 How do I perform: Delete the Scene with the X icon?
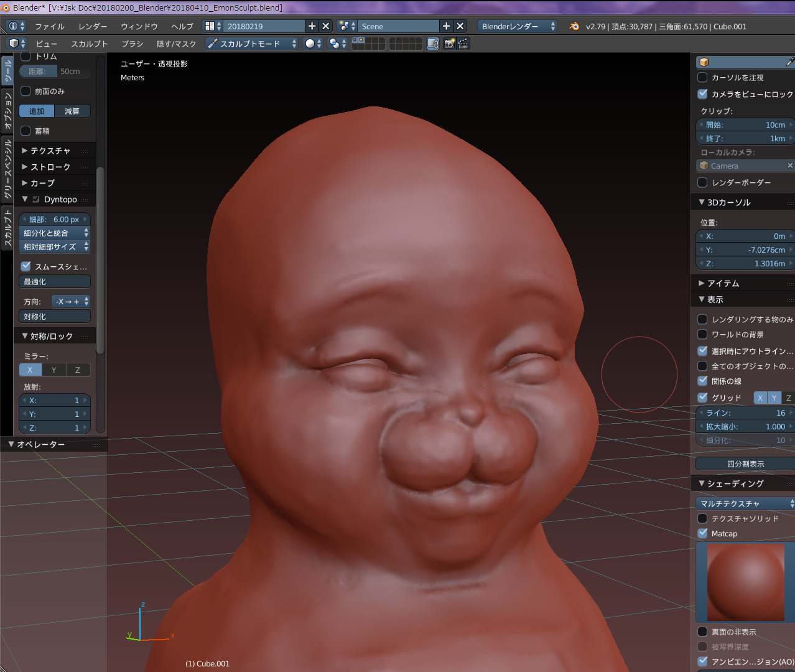[x=460, y=26]
